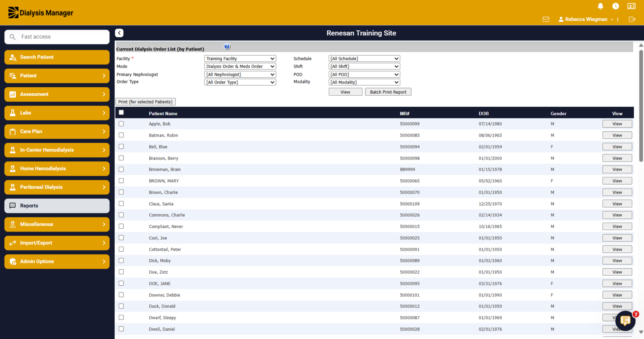Expand the Miscellaneous menu
The image size is (644, 339).
tap(57, 224)
